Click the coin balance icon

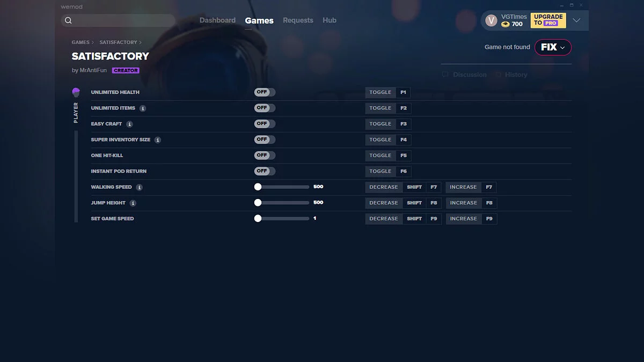tap(506, 24)
